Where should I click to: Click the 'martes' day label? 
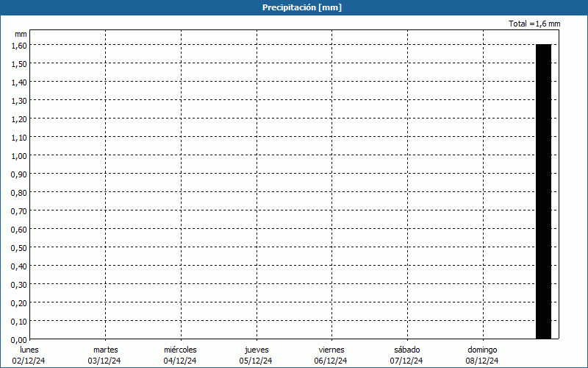106,350
